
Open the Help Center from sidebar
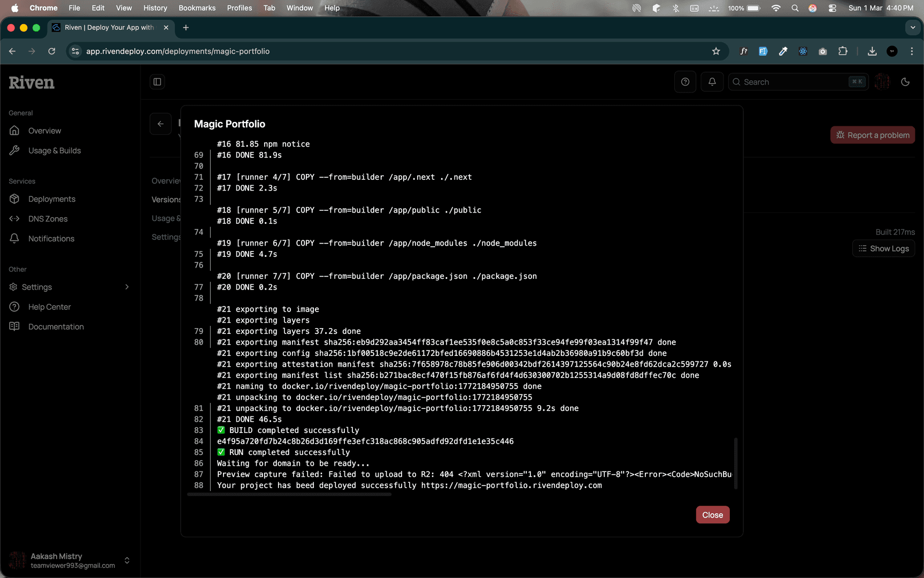pyautogui.click(x=50, y=307)
